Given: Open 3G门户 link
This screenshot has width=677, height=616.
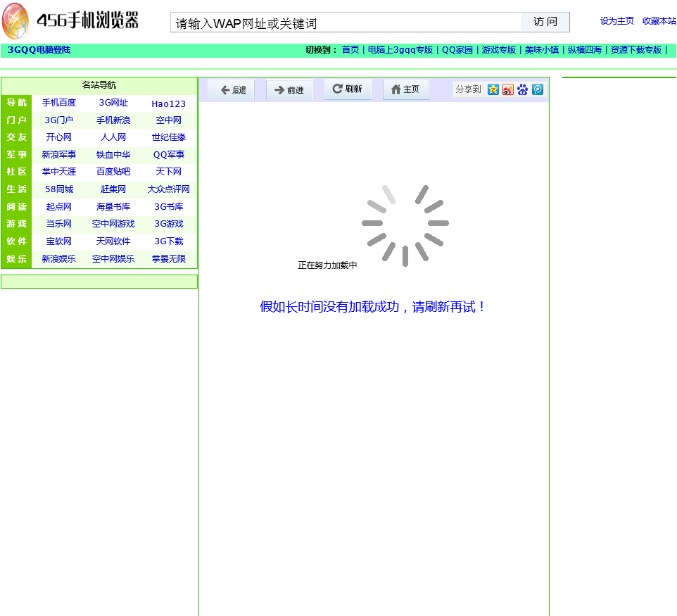Looking at the screenshot, I should point(58,120).
